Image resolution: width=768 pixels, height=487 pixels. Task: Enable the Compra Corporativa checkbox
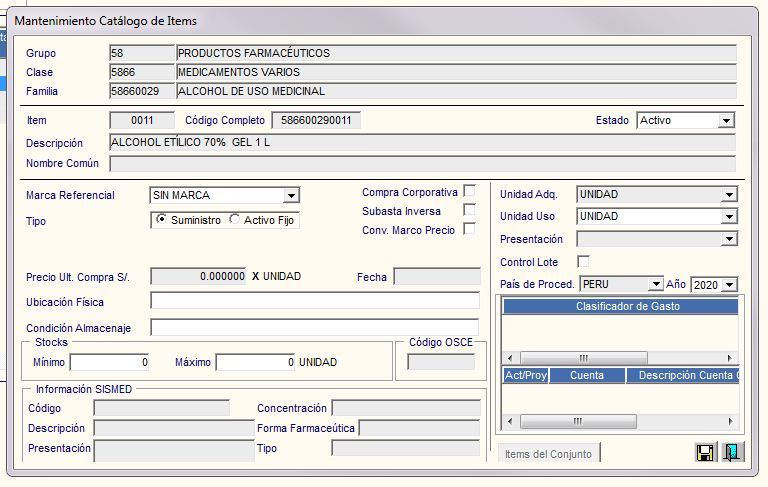coord(469,192)
